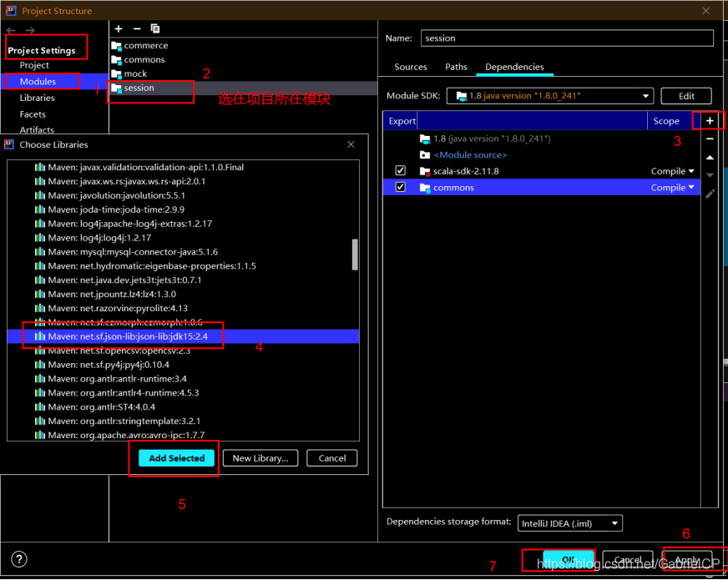Close the Project Structure window
728x580 pixels.
705,11
